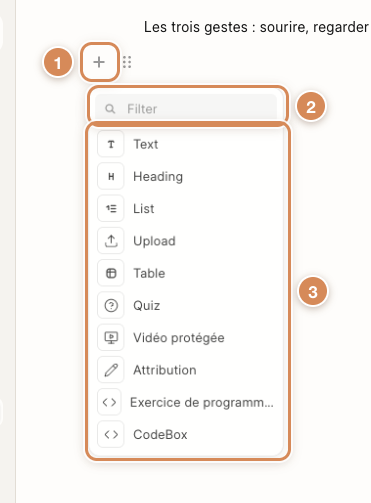Click inside the Filter search field
The height and width of the screenshot is (503, 371).
point(186,109)
